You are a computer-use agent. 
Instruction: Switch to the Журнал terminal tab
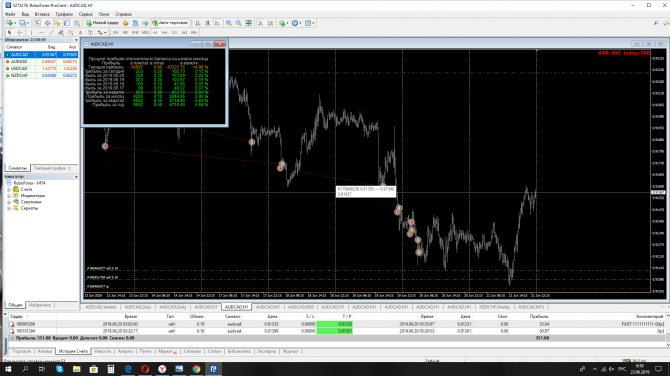tap(290, 351)
